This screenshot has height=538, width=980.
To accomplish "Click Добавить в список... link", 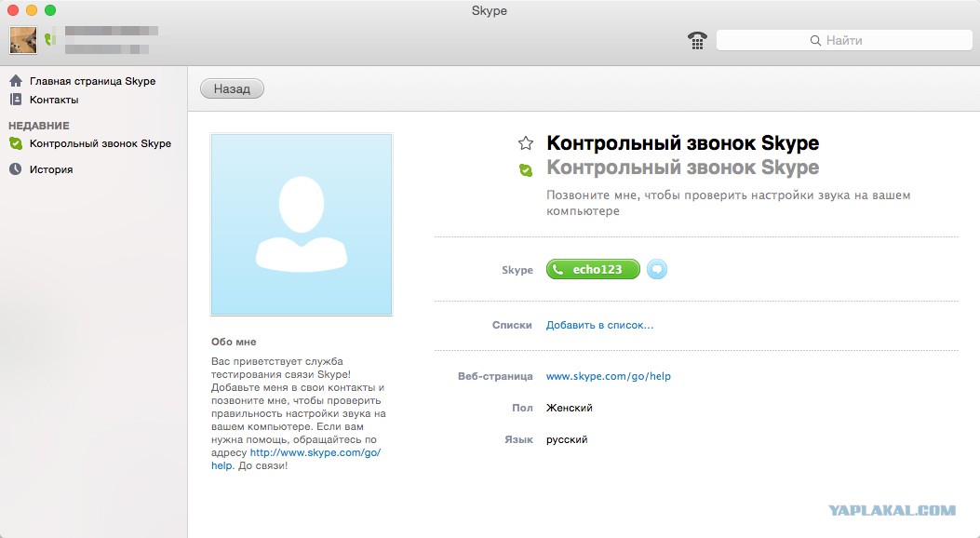I will click(599, 325).
